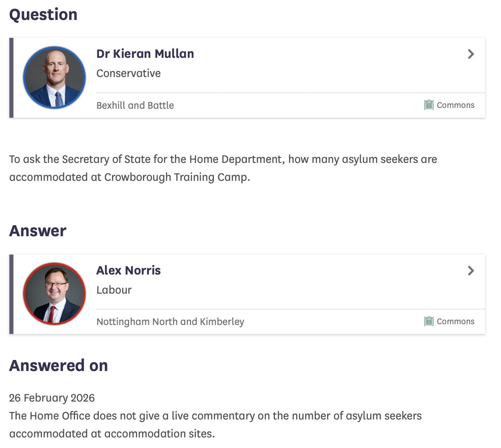Click the Commons label beside Nottingham North
This screenshot has width=501, height=448.
455,321
